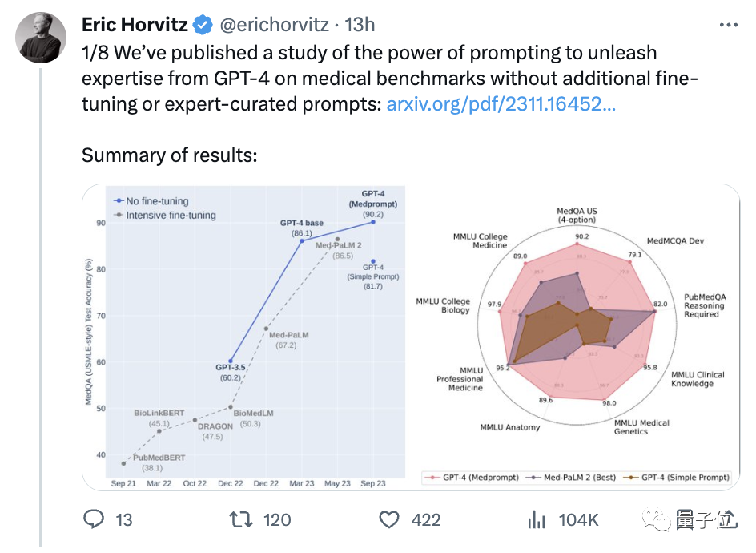Open the arxiv.org PDF link
This screenshot has height=553, width=756.
coord(501,104)
